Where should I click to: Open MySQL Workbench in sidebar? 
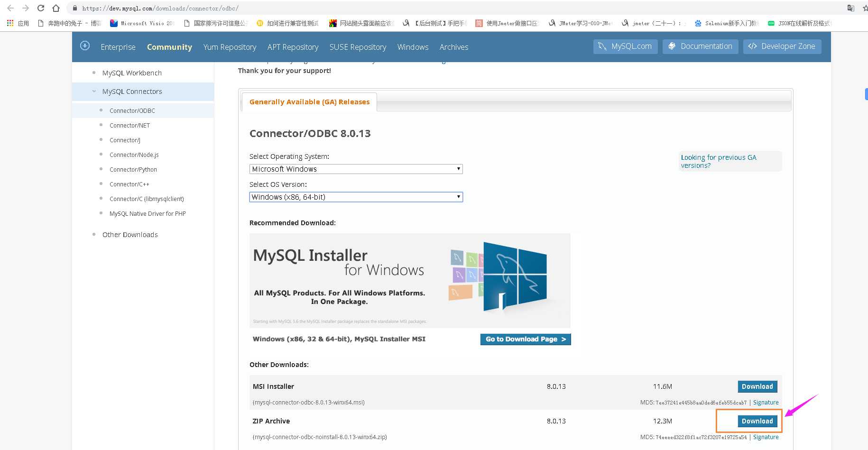[132, 73]
